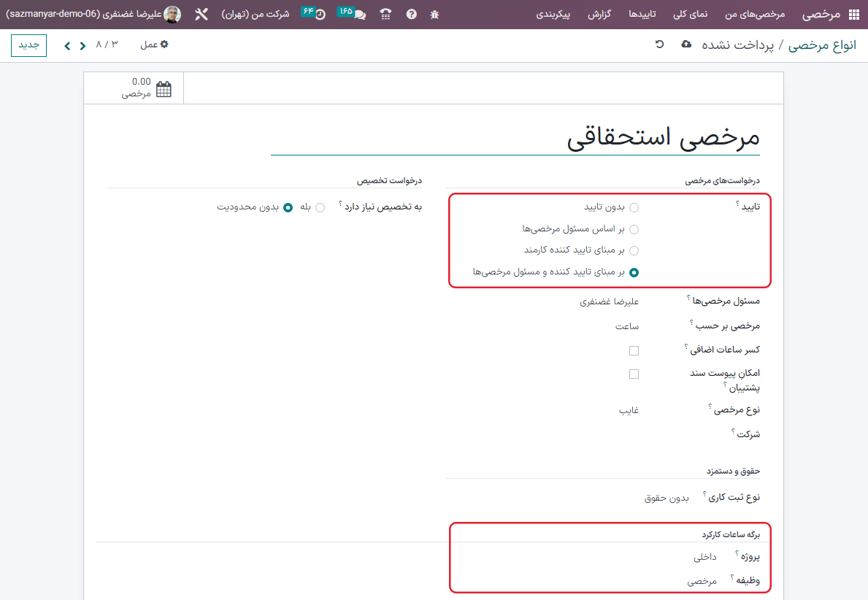
Task: Activate the debug bug icon
Action: (434, 13)
